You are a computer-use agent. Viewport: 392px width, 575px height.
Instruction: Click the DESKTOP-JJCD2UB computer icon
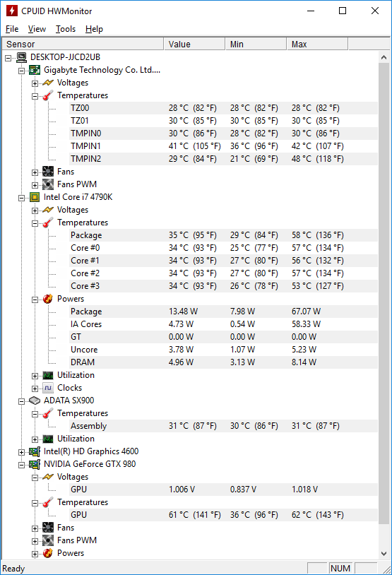pyautogui.click(x=22, y=57)
